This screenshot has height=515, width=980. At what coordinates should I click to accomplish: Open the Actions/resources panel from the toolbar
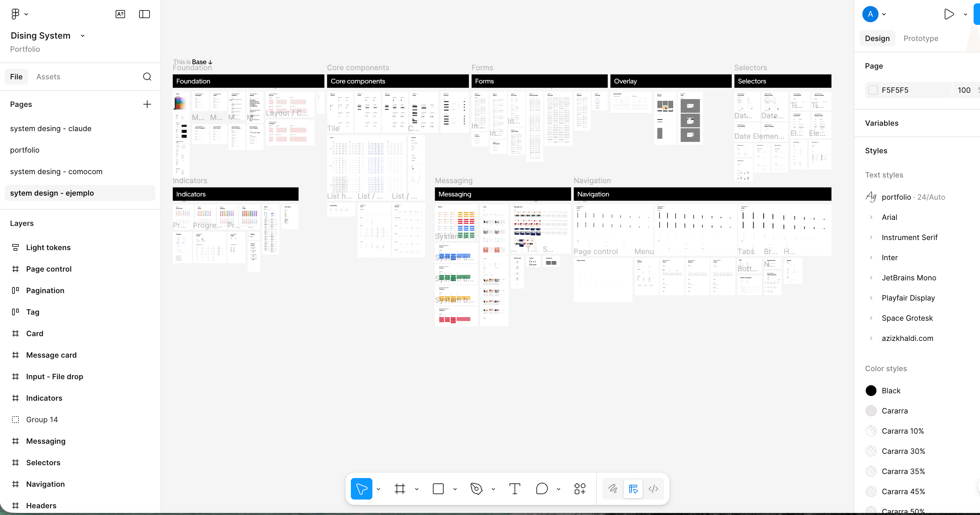(x=580, y=489)
